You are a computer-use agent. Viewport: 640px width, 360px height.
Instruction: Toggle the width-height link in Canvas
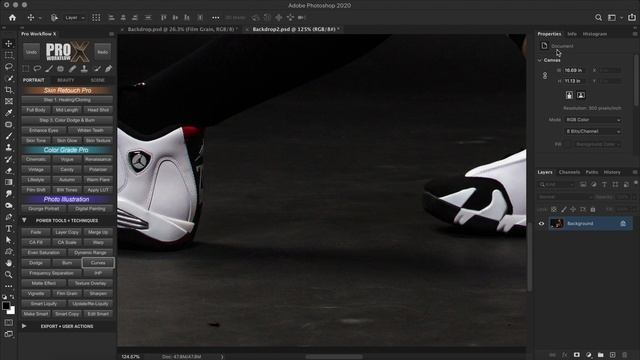coord(545,76)
